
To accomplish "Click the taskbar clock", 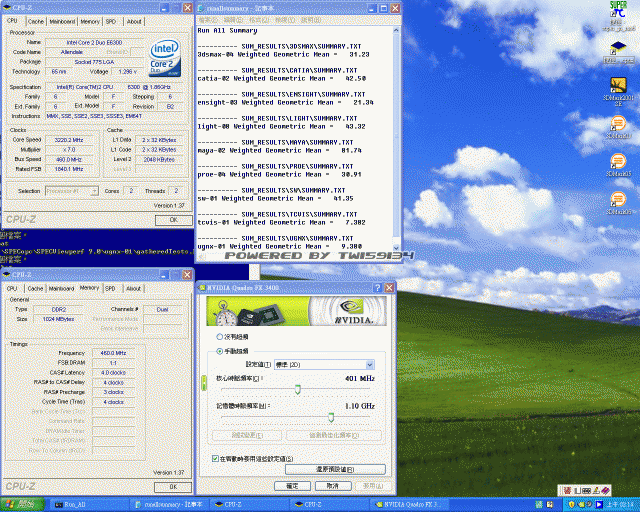I will point(620,505).
